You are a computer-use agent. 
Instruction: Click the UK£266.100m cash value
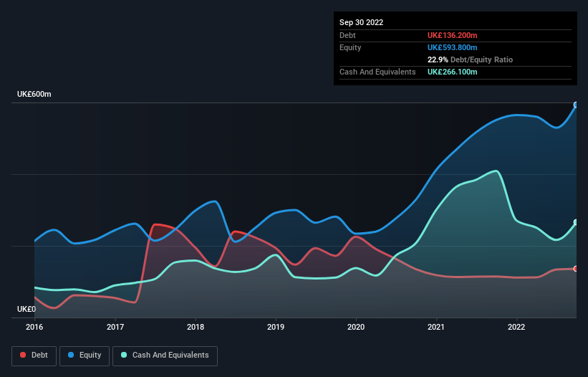[452, 72]
